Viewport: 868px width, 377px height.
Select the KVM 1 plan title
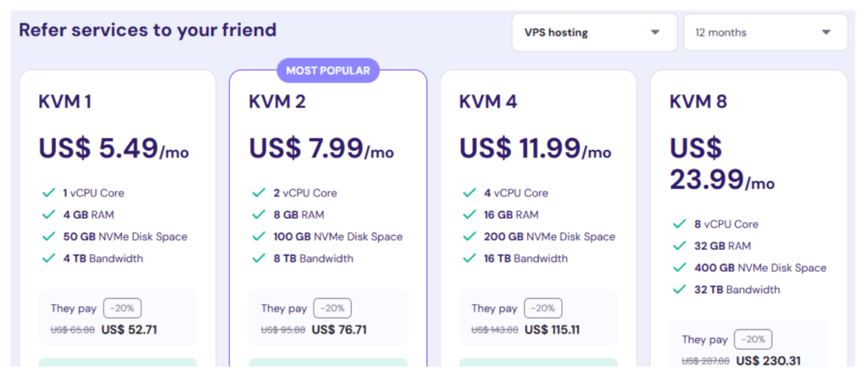pos(64,103)
